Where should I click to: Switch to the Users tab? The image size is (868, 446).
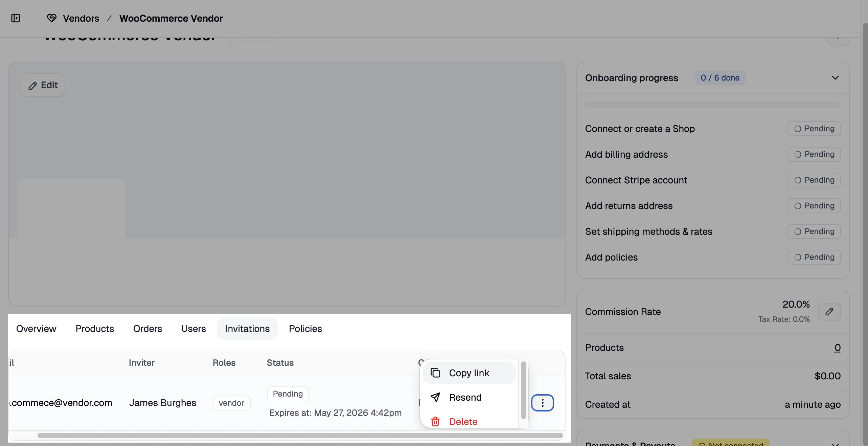(193, 329)
